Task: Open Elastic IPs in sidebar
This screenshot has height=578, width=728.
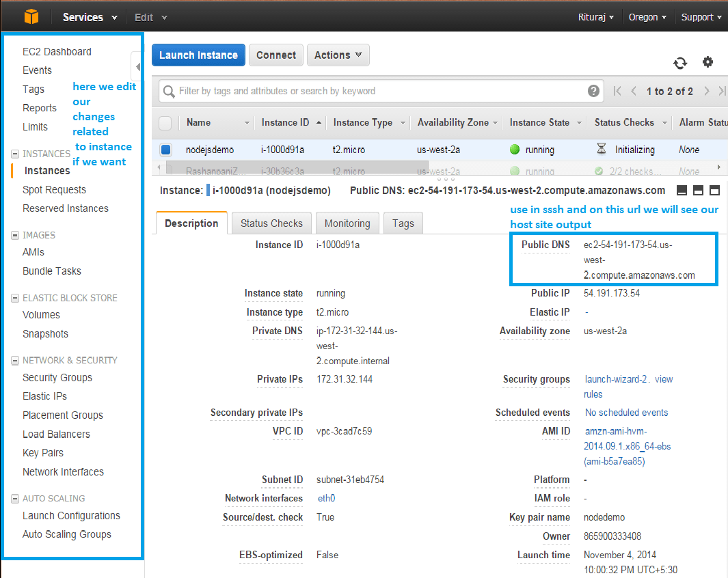Action: 44,396
